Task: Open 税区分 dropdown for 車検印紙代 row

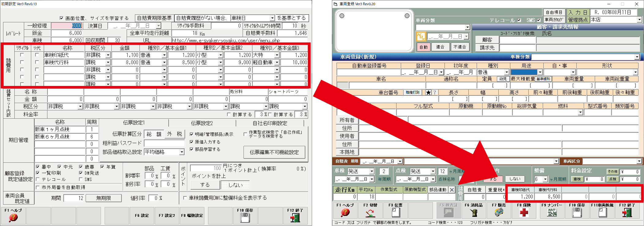Action: pyautogui.click(x=108, y=55)
